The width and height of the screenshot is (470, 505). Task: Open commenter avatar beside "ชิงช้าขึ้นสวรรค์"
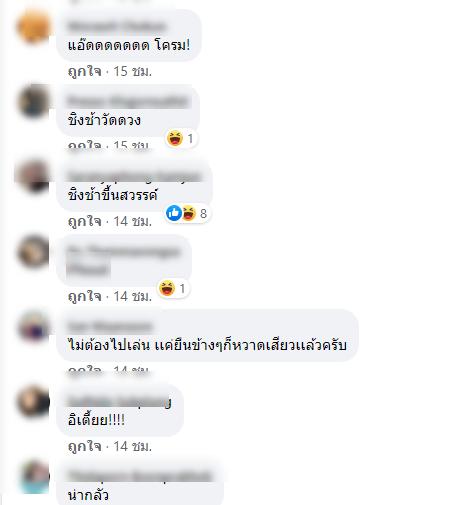pyautogui.click(x=33, y=176)
